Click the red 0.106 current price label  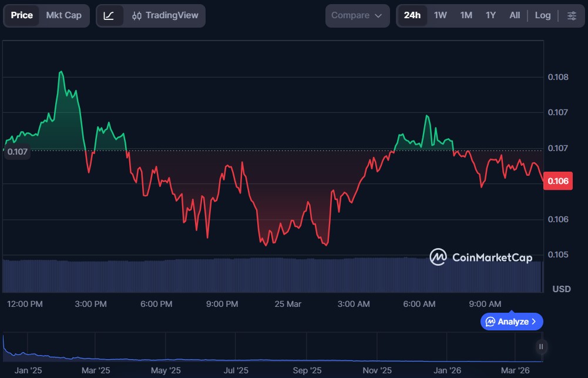point(557,181)
